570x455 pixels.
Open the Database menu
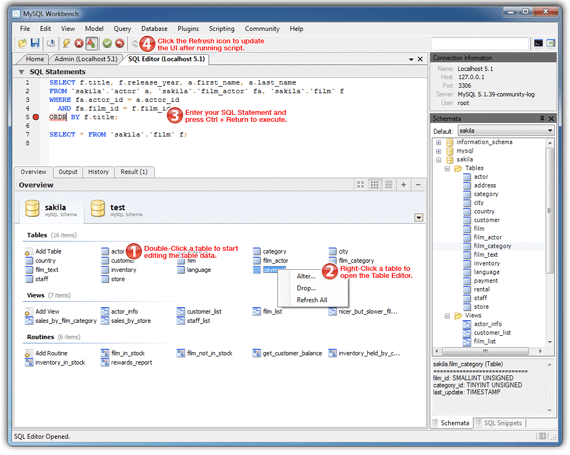154,29
